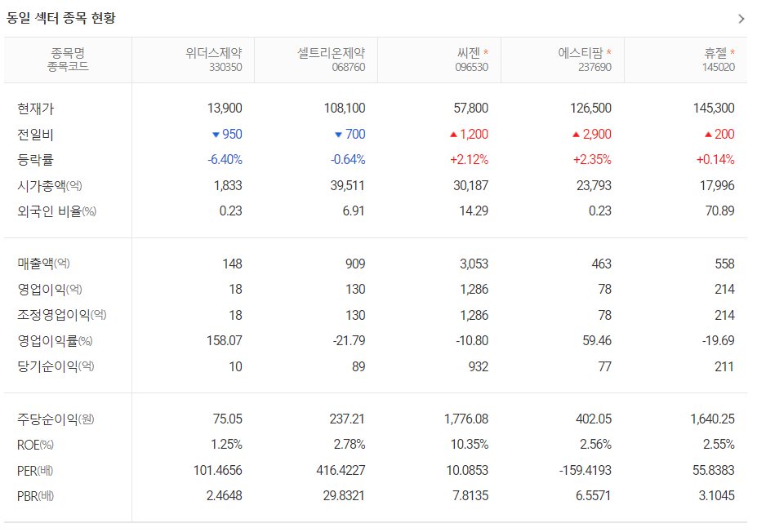This screenshot has width=757, height=532.
Task: Click the 당기순이익(억) row label
Action: (x=56, y=366)
